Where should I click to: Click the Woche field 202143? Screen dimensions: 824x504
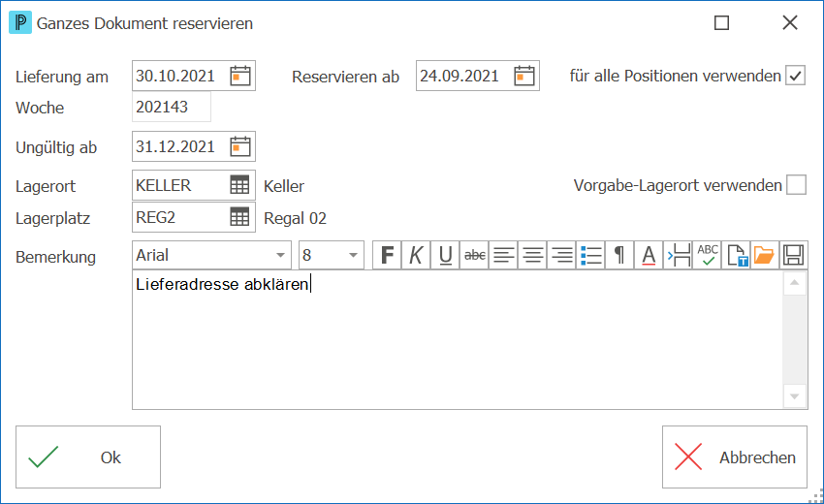pyautogui.click(x=172, y=107)
